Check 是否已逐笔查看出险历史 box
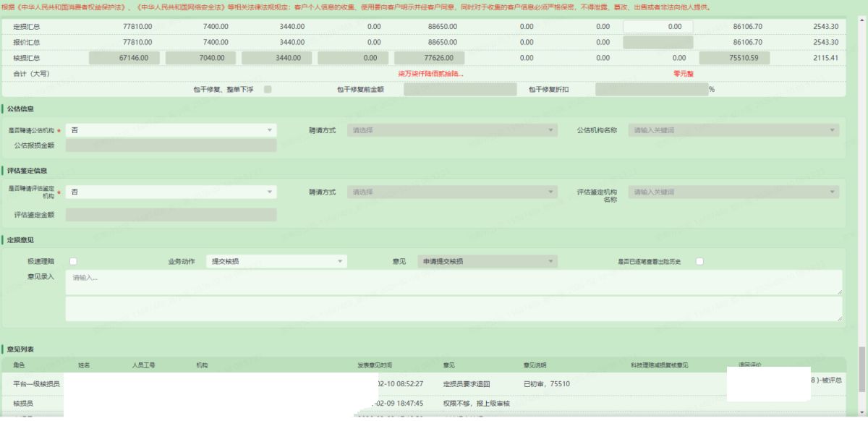This screenshot has height=421, width=868. [x=699, y=261]
